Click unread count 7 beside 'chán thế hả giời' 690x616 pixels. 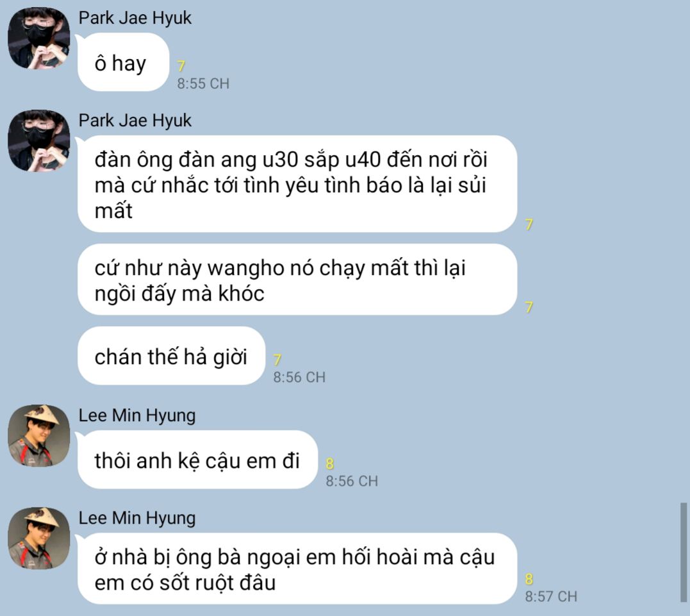(x=277, y=360)
